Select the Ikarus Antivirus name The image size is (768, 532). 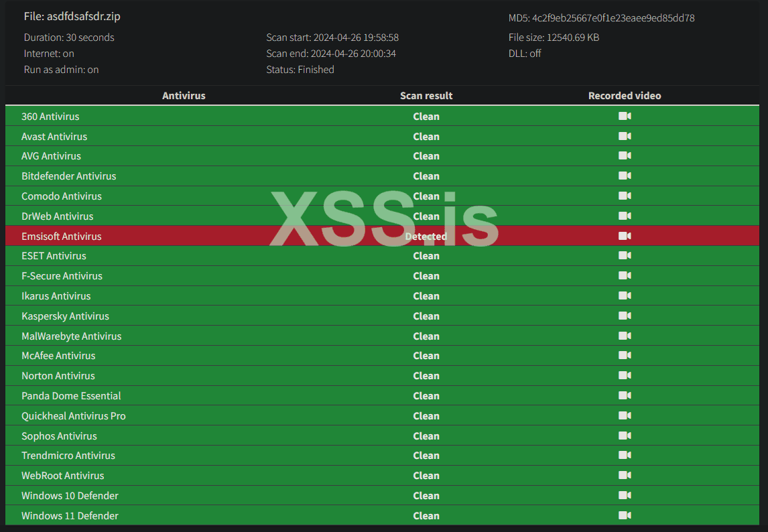(56, 296)
